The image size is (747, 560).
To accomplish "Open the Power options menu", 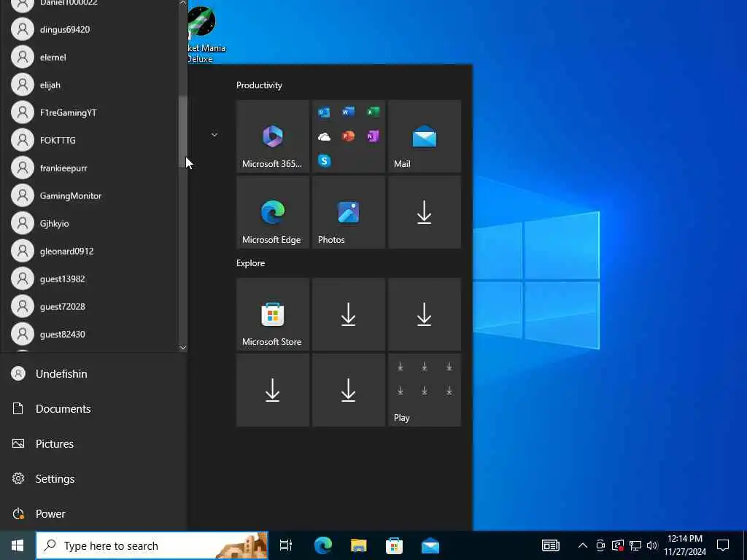I will (93, 514).
